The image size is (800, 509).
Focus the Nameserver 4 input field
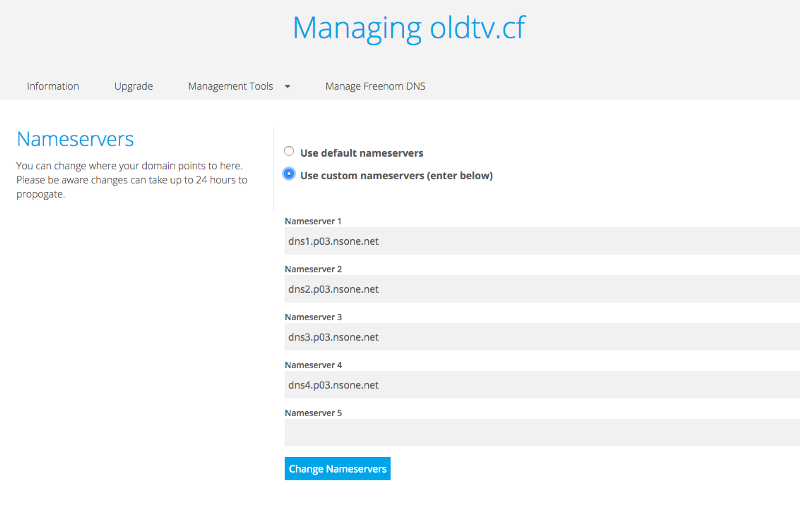542,385
